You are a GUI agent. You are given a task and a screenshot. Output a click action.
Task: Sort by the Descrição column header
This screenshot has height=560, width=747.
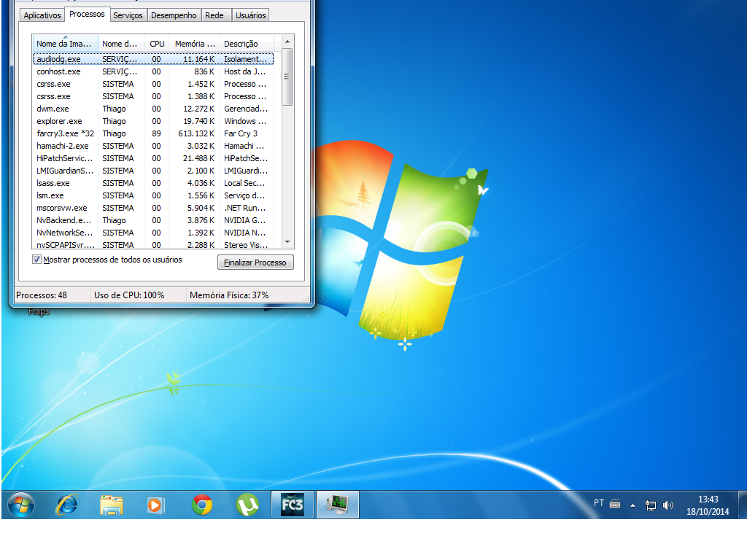[x=247, y=43]
